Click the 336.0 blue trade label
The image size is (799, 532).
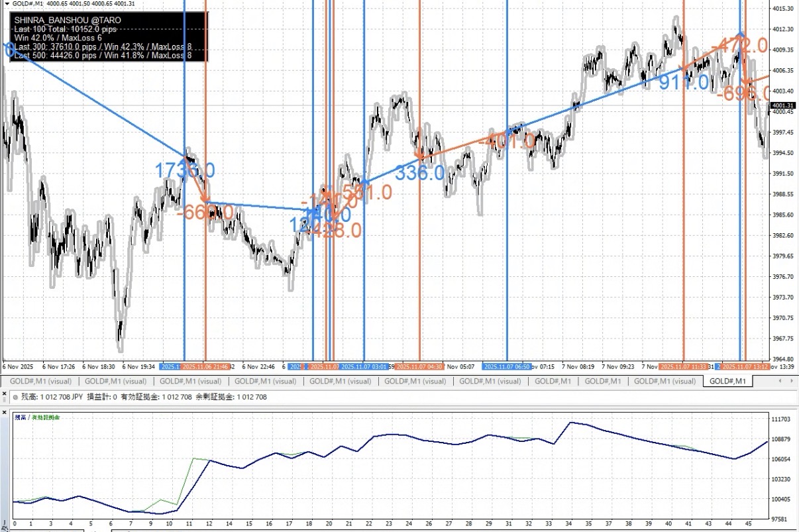point(420,174)
